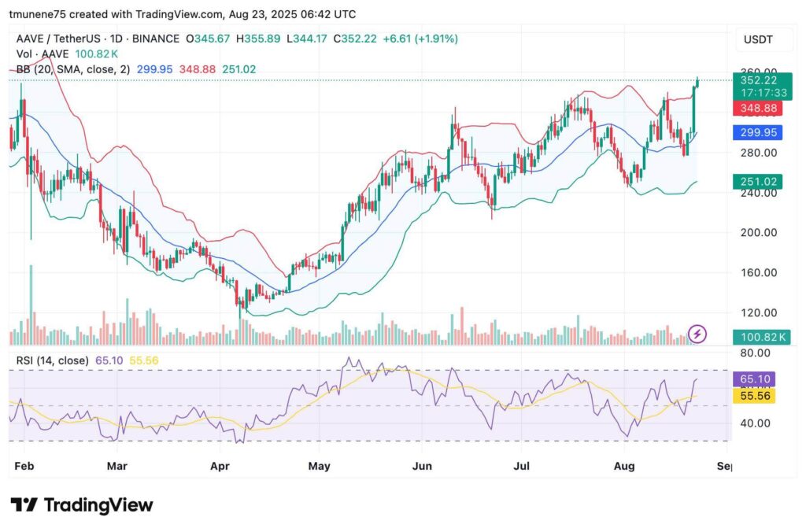This screenshot has width=806, height=532.
Task: Click the red BB value 348.88 in legend
Action: click(198, 69)
